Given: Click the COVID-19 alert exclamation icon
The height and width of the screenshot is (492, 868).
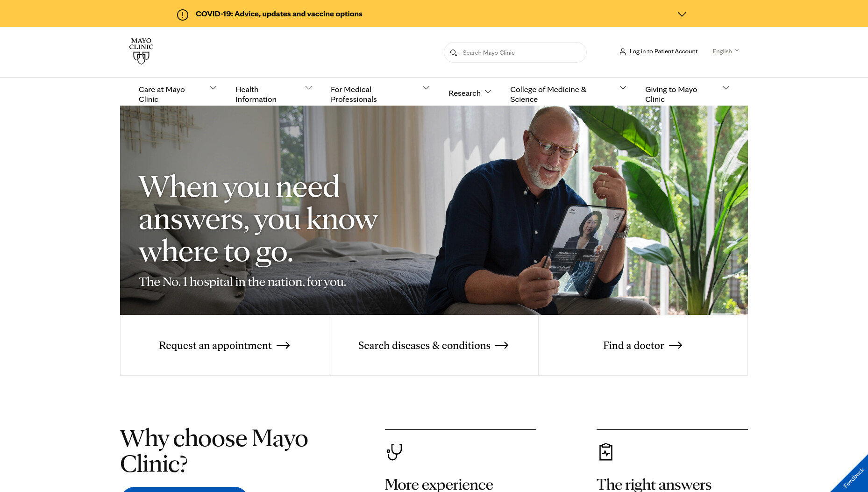Looking at the screenshot, I should [183, 15].
